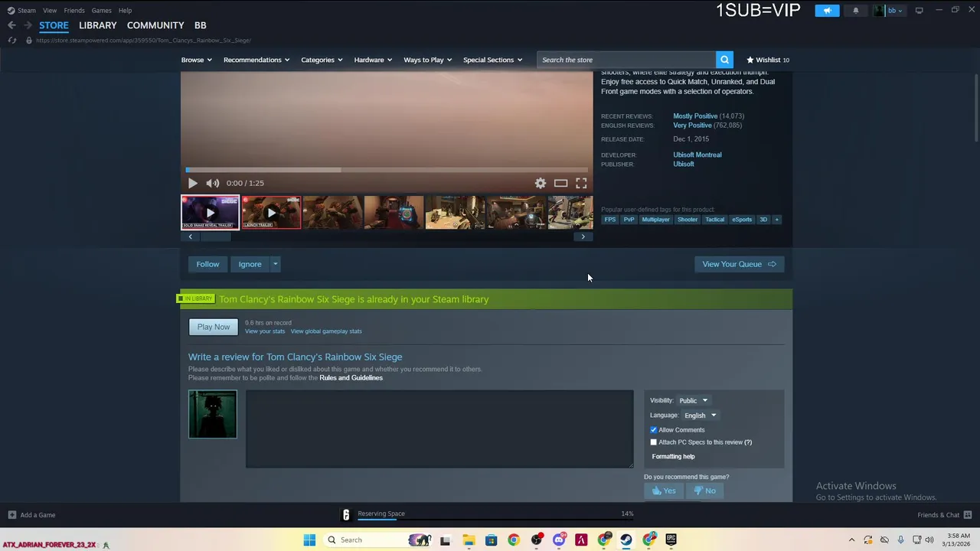
Task: Mute the trailer audio
Action: click(212, 183)
